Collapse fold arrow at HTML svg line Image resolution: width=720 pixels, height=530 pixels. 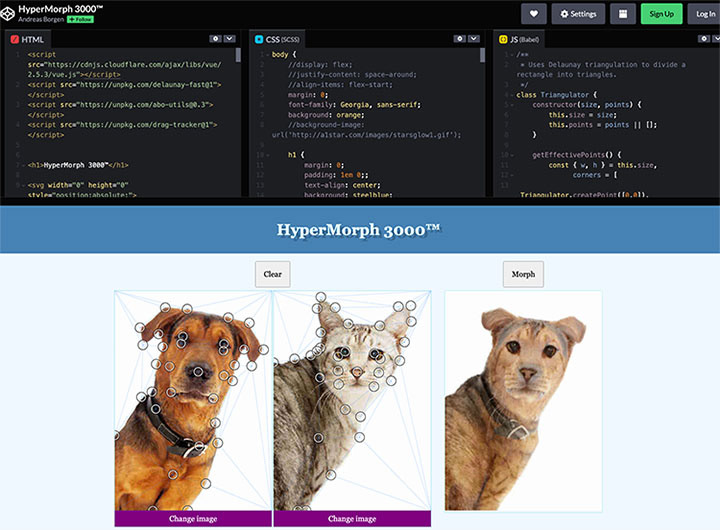(23, 185)
